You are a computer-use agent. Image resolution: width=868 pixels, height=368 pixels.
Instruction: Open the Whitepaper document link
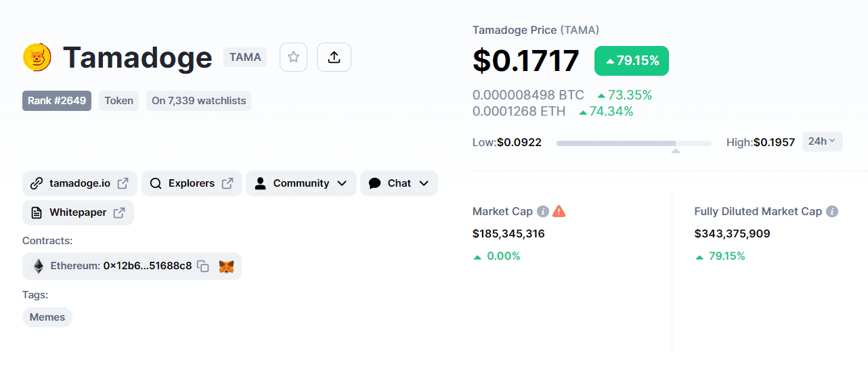pos(78,212)
